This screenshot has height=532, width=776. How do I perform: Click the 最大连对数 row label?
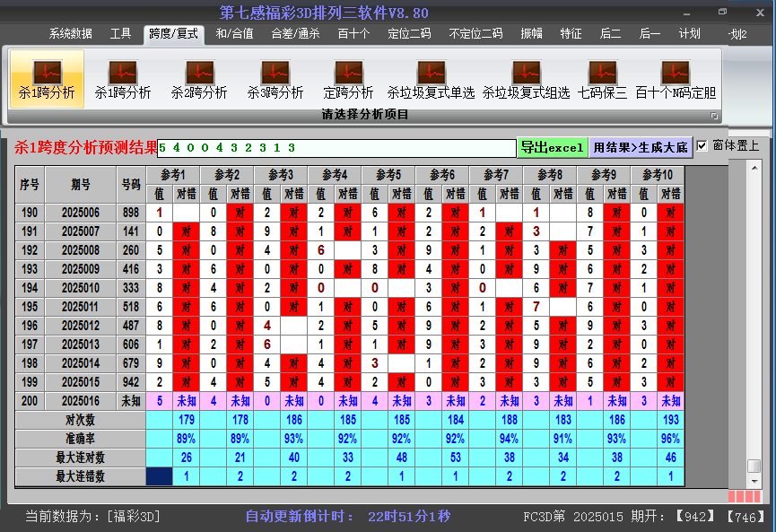pyautogui.click(x=80, y=458)
